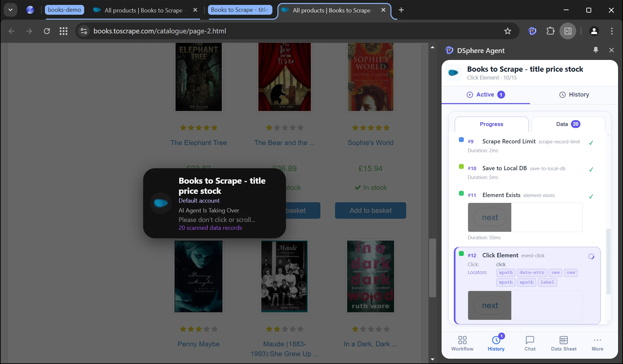623x364 pixels.
Task: Click In a Dark, Dark Wood cover
Action: pos(370,276)
